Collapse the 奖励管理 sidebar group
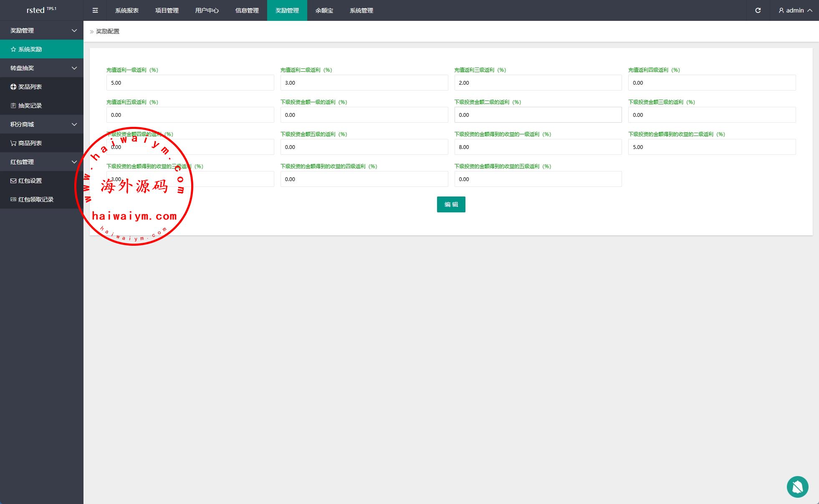The width and height of the screenshot is (819, 504). click(x=42, y=30)
